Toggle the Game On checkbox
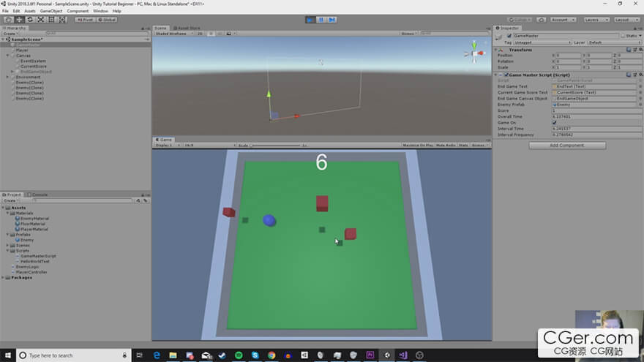 click(x=555, y=122)
